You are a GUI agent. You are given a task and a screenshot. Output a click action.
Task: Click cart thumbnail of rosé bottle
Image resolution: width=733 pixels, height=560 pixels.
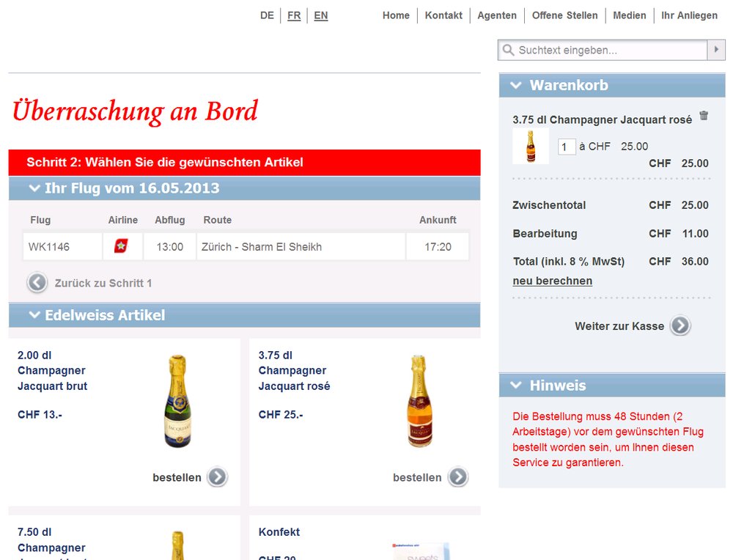tap(531, 147)
